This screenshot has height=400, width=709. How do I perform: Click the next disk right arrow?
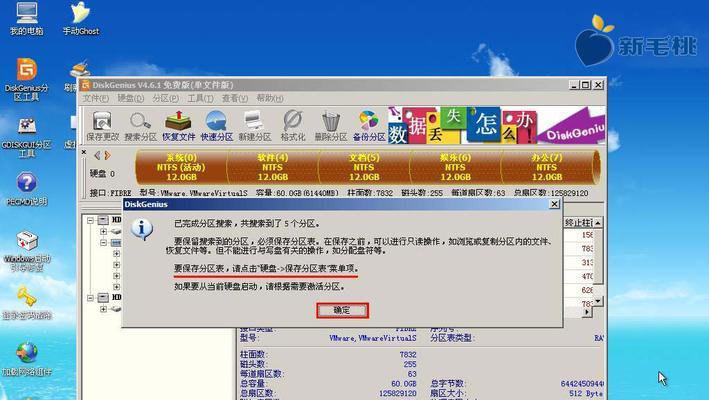[108, 155]
